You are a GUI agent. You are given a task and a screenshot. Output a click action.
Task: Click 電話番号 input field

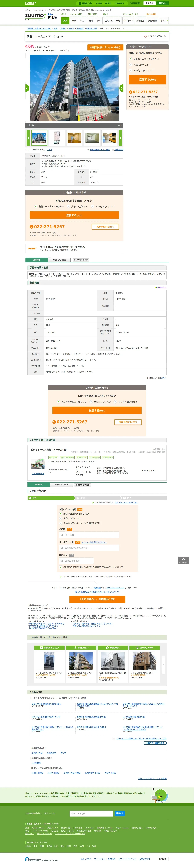pos(76,561)
